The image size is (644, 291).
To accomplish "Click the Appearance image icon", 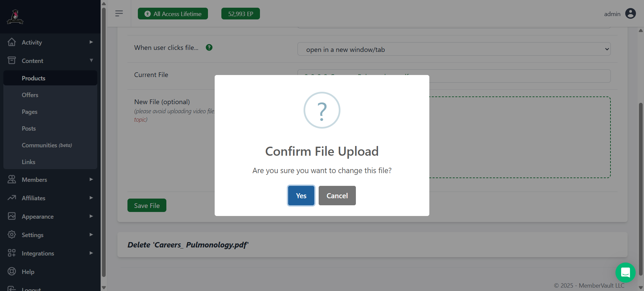I will tap(12, 216).
